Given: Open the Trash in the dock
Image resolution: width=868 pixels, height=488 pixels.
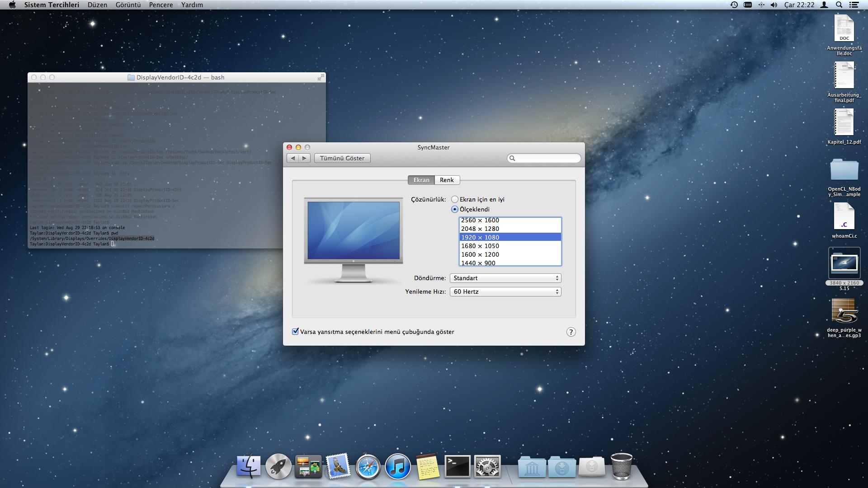Looking at the screenshot, I should pyautogui.click(x=622, y=466).
